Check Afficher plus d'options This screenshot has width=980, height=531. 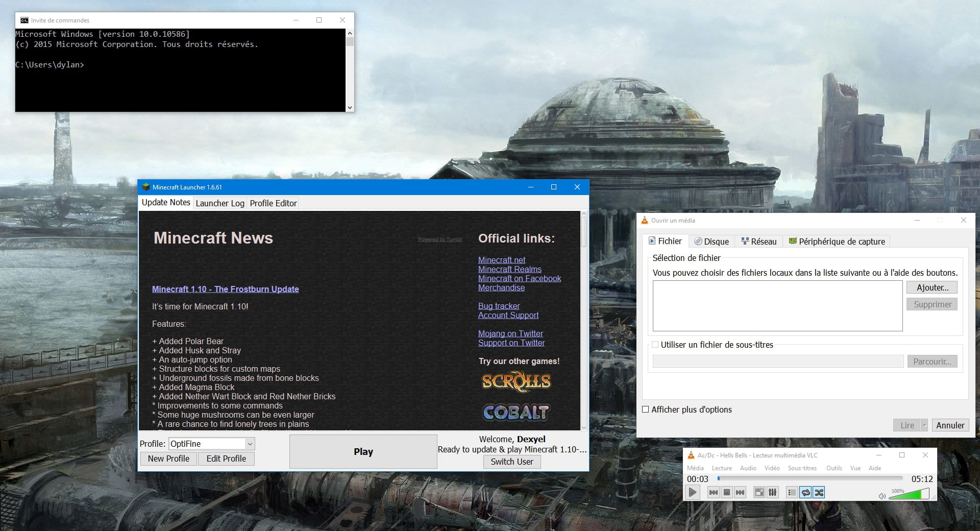(646, 409)
